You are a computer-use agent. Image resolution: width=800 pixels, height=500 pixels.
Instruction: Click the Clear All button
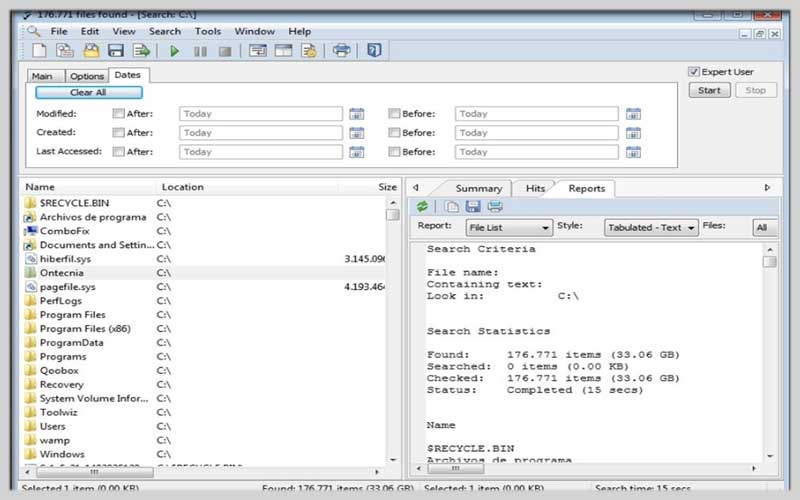point(89,92)
